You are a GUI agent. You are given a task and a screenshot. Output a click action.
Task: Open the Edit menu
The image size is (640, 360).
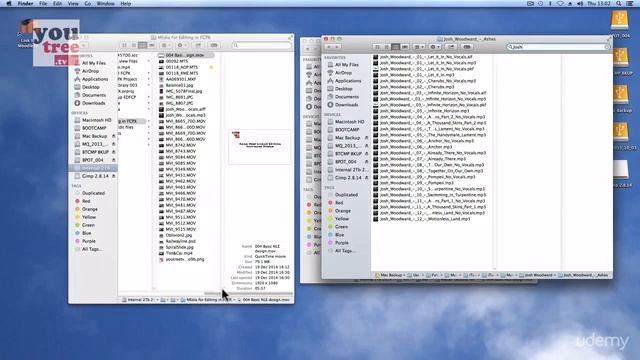(x=58, y=4)
